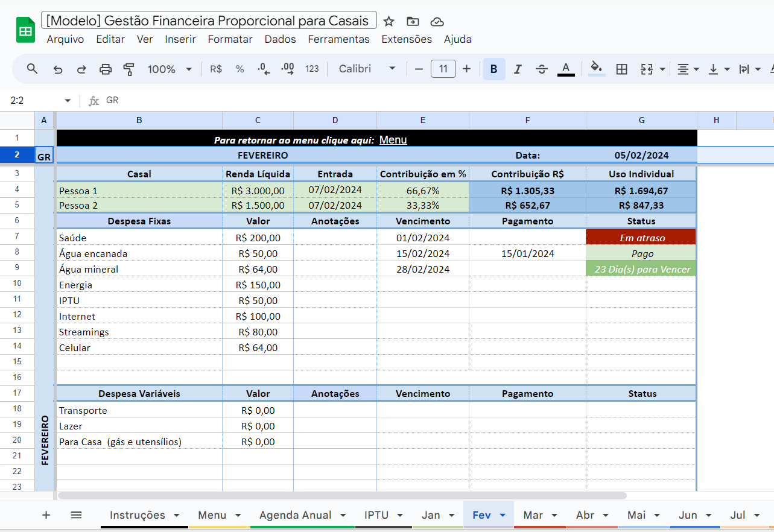774x532 pixels.
Task: Open the zoom level dropdown
Action: (170, 69)
